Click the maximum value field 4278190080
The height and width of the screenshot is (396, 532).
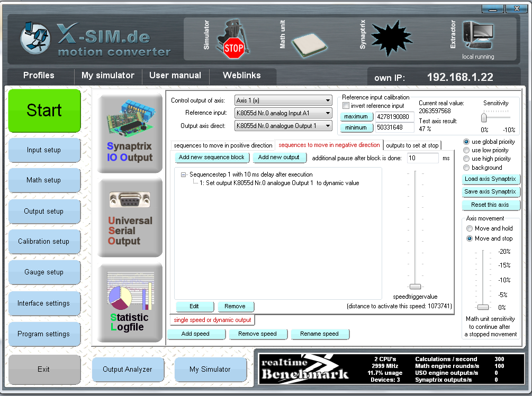pos(395,117)
